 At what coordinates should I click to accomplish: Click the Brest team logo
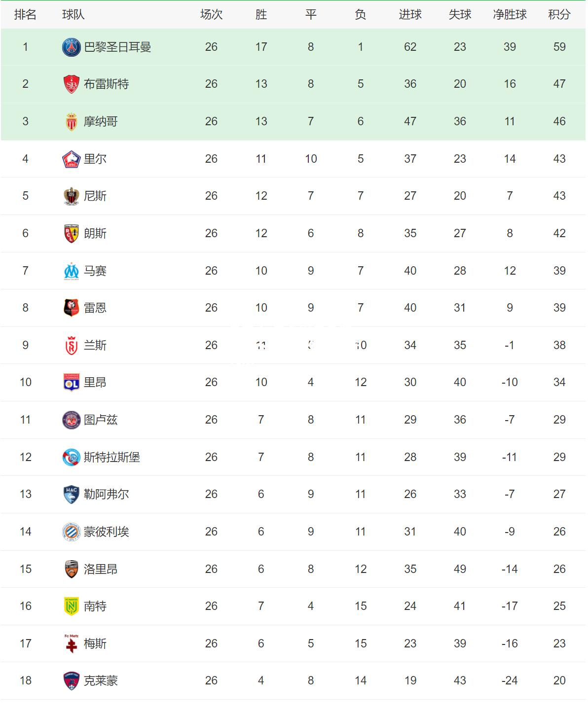[x=72, y=84]
